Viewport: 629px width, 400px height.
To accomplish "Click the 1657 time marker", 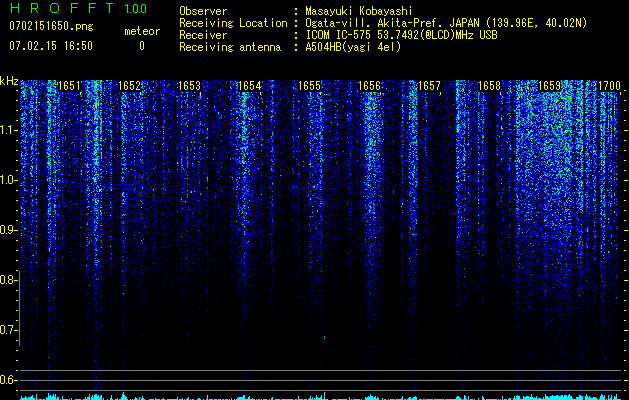I will click(x=429, y=86).
